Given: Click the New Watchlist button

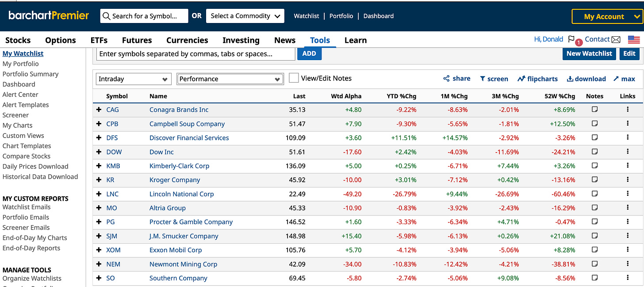Looking at the screenshot, I should click(589, 54).
